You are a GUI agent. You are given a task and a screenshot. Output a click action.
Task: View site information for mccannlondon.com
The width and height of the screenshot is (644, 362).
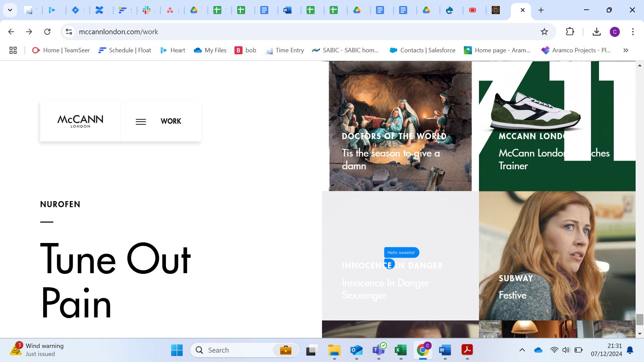click(69, 32)
